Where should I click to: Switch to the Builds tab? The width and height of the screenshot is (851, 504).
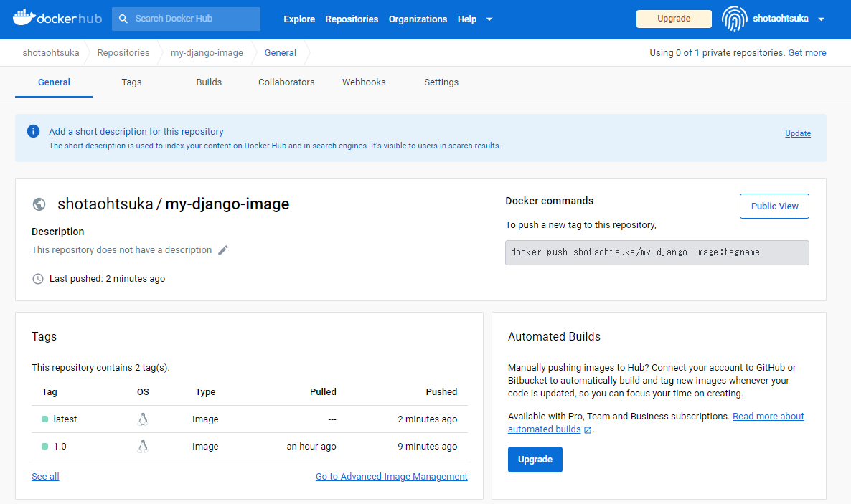click(209, 82)
